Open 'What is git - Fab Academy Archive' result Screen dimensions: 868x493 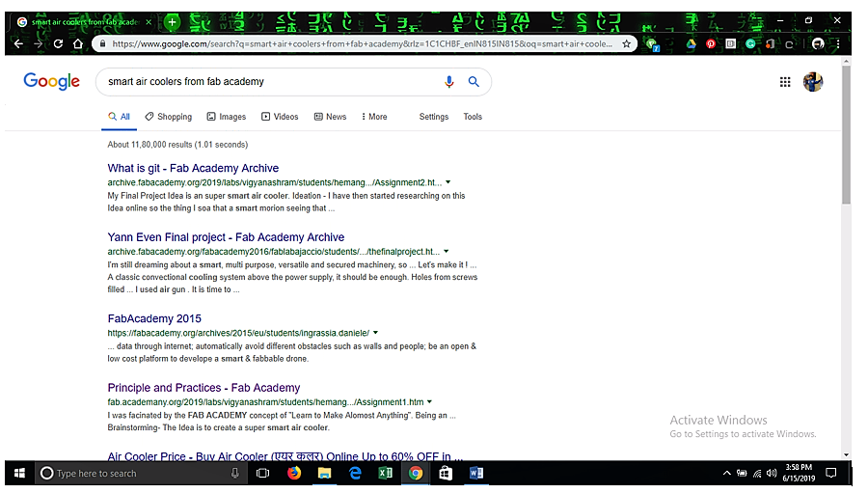tap(193, 169)
